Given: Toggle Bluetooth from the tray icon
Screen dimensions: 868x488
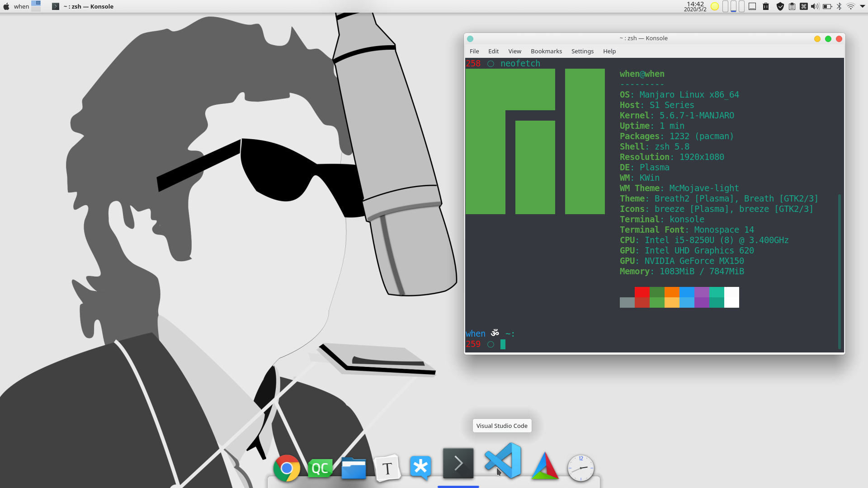Looking at the screenshot, I should pyautogui.click(x=839, y=6).
